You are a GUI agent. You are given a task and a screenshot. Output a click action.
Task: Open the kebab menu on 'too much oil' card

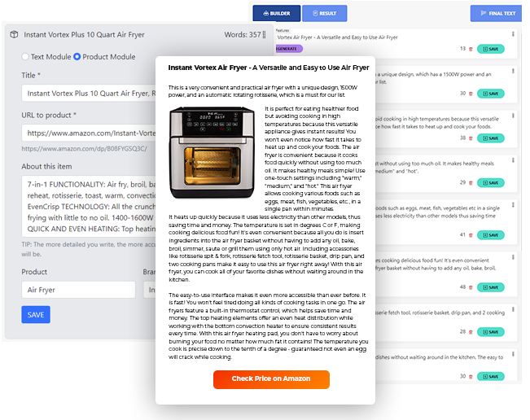(513, 160)
